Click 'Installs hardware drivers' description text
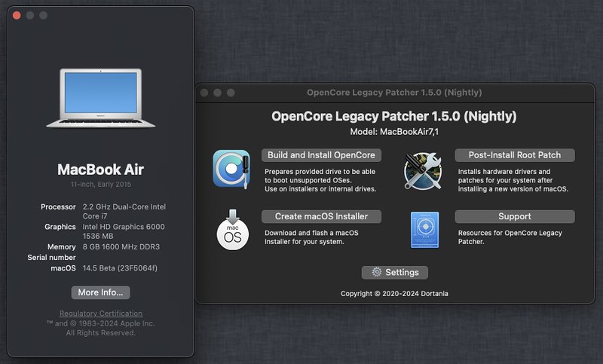The image size is (603, 364). coord(513,180)
